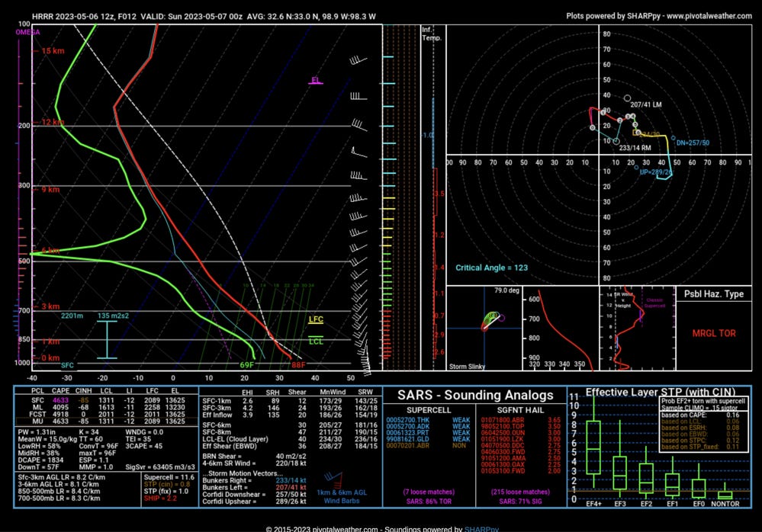Click the magenta EL marker on the skew-T
762x532 pixels.
click(316, 80)
